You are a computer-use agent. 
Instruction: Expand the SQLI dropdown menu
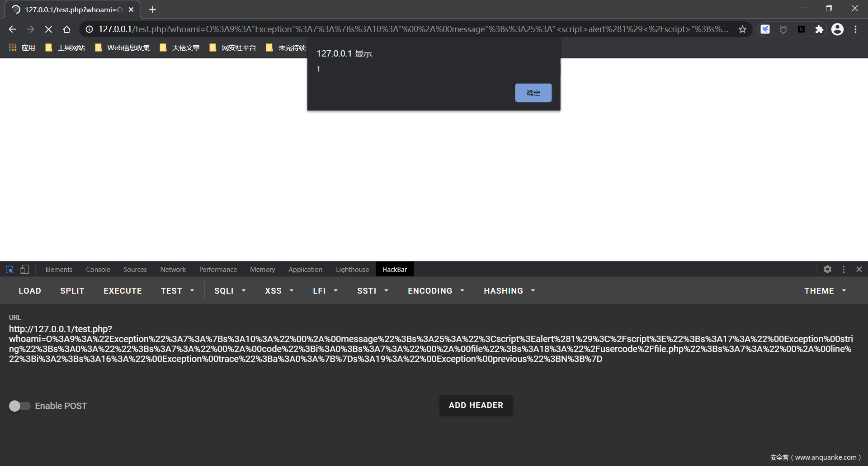(x=230, y=291)
